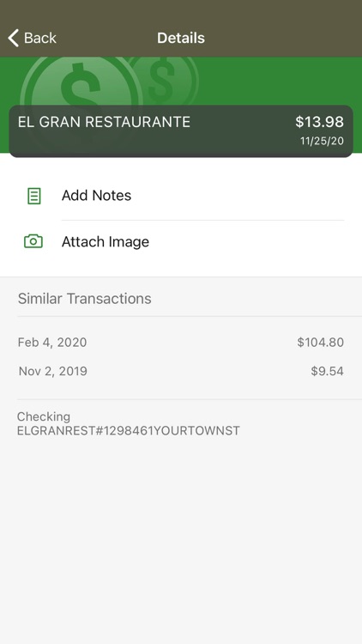Tap the Checking account label

[x=44, y=416]
